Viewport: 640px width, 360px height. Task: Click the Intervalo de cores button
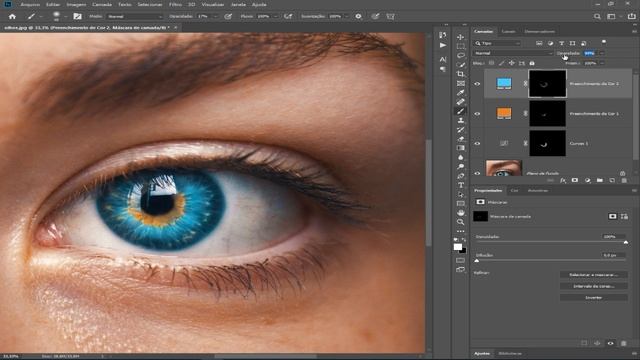click(x=593, y=286)
